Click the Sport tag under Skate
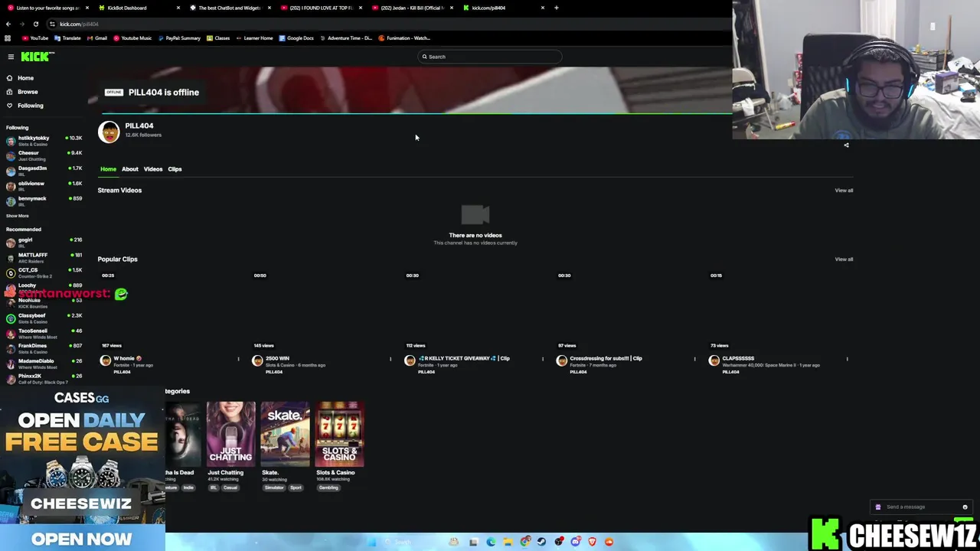 (x=296, y=487)
